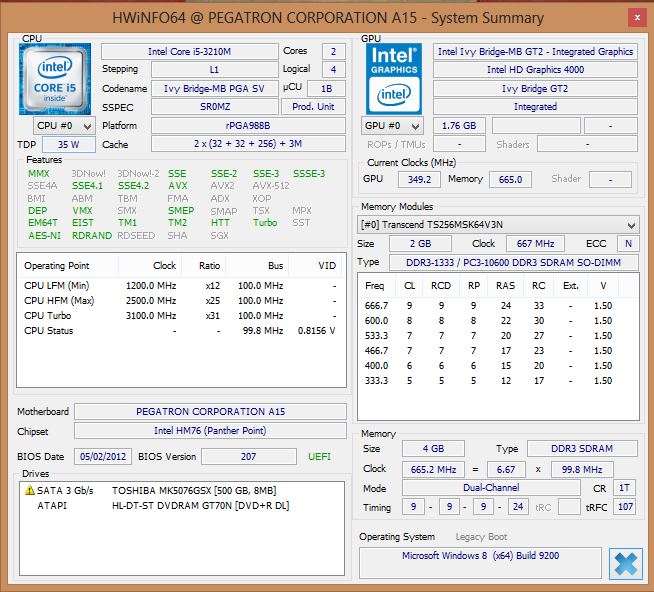Viewport: 654px width, 592px height.
Task: Open the GPU #0 selector dropdown
Action: click(x=392, y=126)
